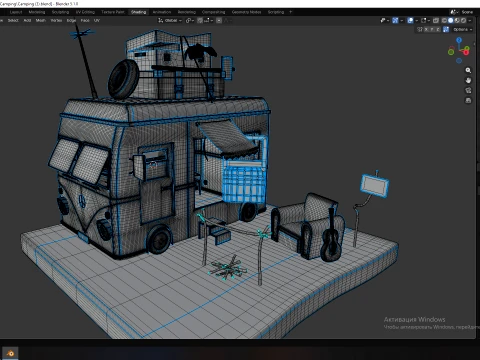Select the Shading workspace tab

click(138, 12)
